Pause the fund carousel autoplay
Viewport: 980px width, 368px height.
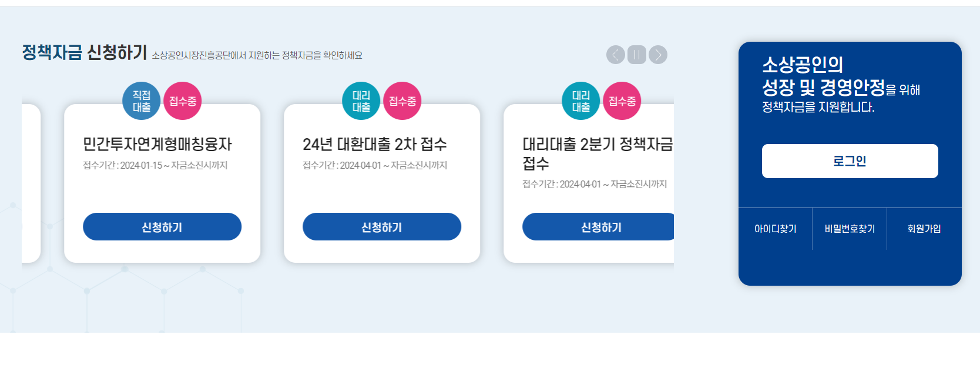tap(636, 56)
